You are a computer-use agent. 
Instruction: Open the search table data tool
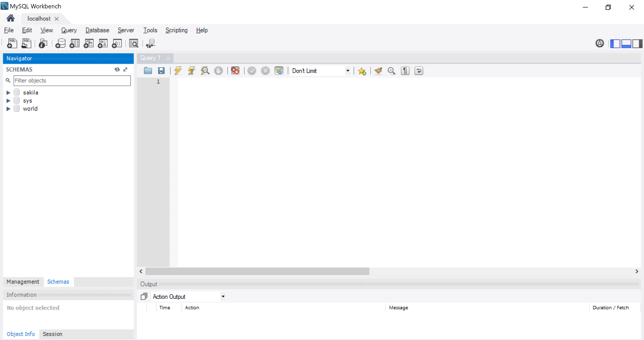pyautogui.click(x=134, y=43)
